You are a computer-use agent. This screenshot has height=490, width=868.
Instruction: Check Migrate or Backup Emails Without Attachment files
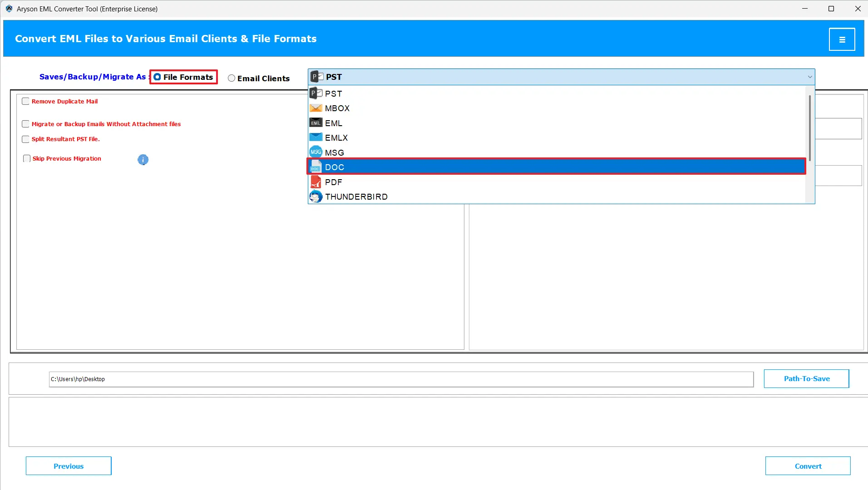26,123
